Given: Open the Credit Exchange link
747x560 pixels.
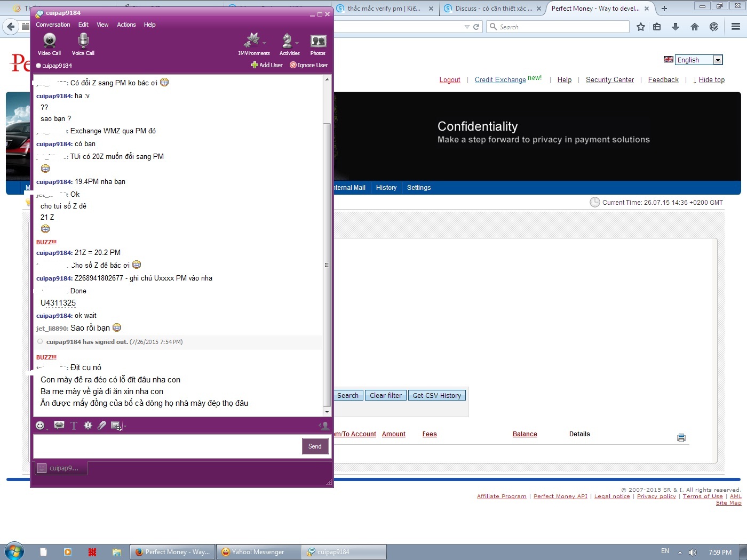Looking at the screenshot, I should coord(500,80).
